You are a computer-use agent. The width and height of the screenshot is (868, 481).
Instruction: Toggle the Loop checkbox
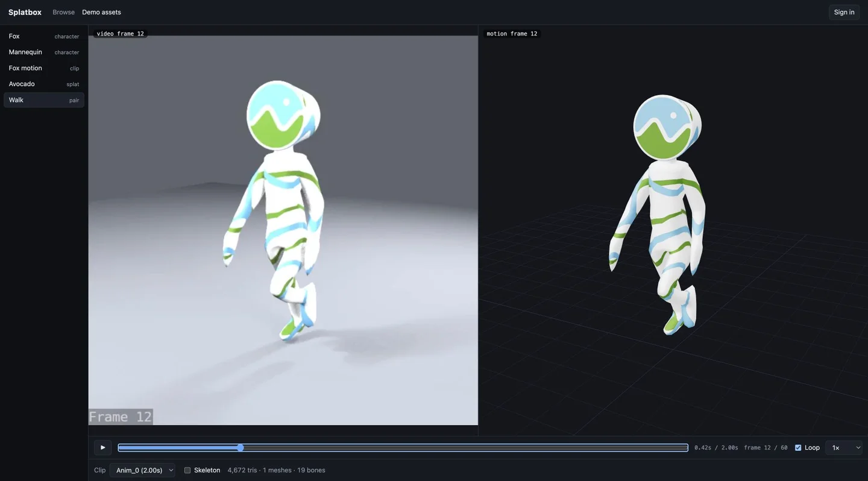point(798,448)
